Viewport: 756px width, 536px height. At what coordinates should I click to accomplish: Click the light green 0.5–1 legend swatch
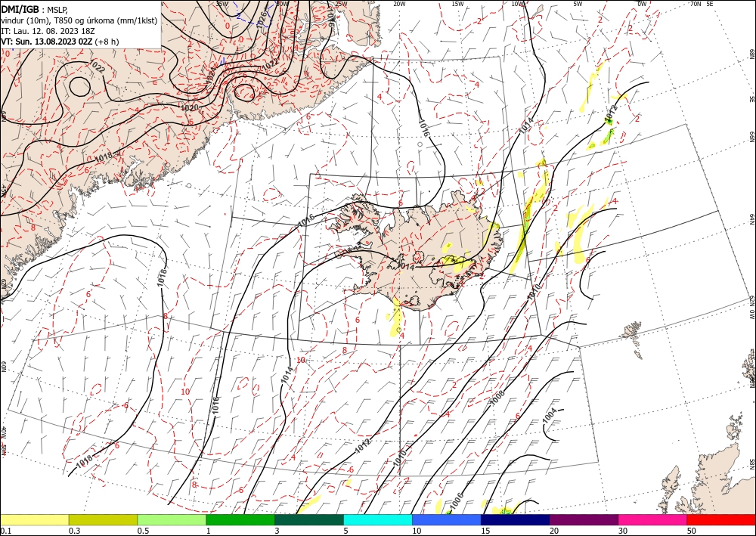coord(172,519)
